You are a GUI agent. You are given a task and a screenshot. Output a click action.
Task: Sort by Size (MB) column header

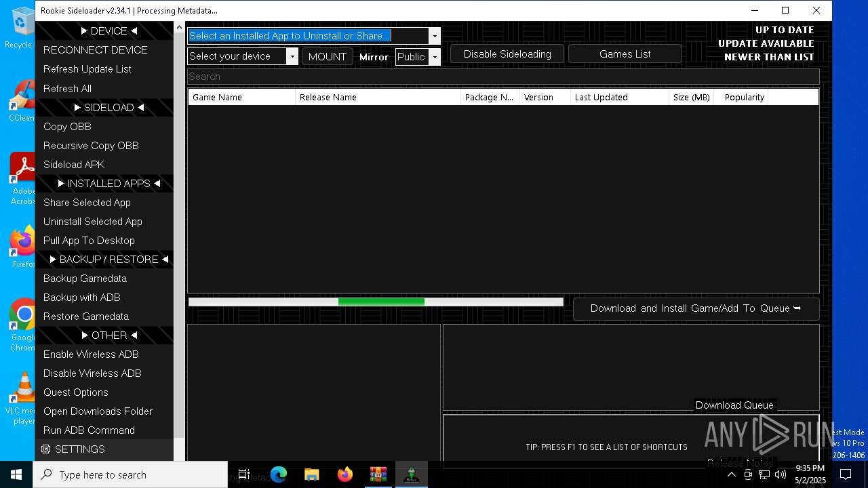[692, 98]
